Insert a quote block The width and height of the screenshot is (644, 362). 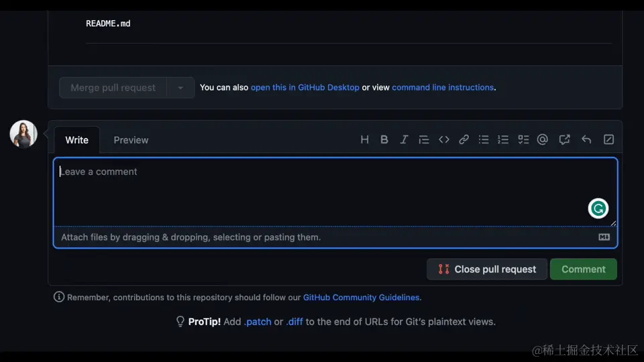423,139
